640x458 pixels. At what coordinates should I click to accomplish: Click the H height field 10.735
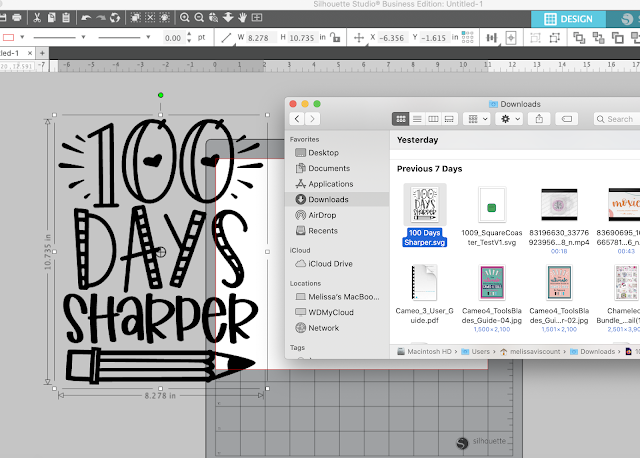tap(302, 38)
